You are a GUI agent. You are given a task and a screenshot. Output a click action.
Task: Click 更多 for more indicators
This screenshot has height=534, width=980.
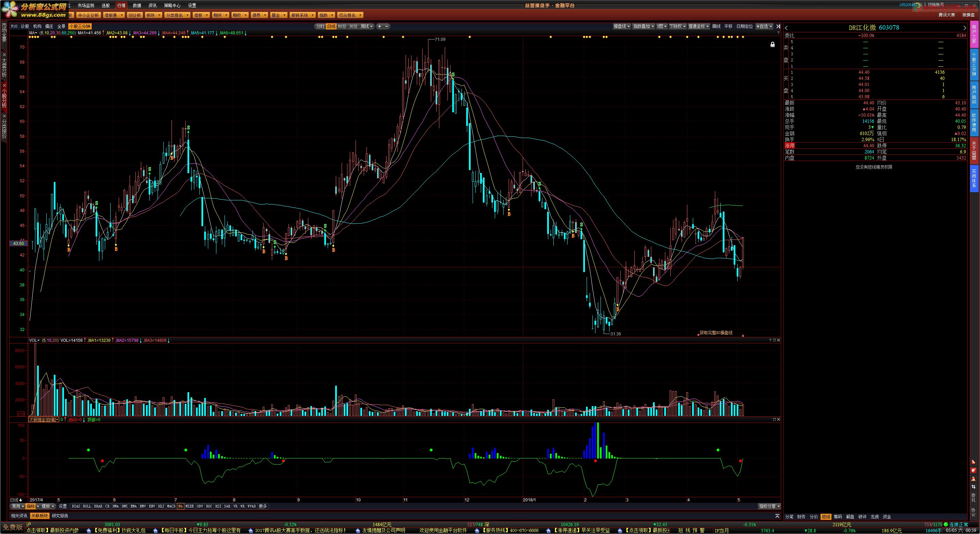[x=263, y=506]
